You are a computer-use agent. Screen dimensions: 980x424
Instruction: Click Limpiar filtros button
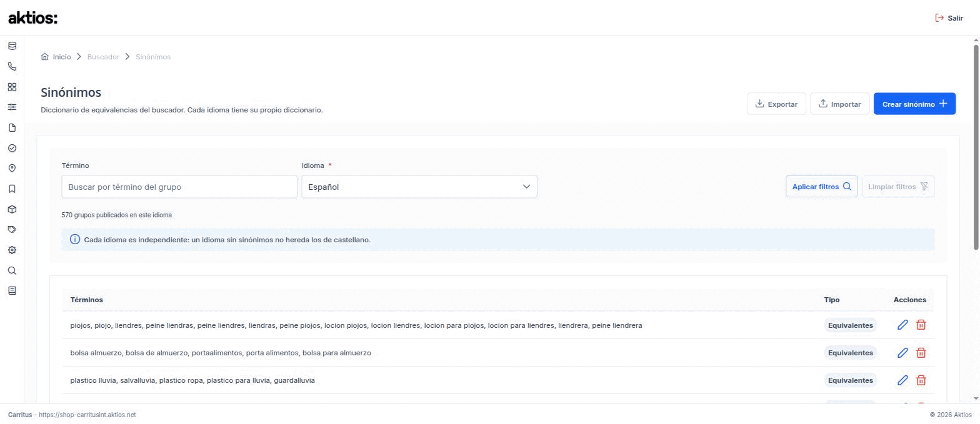point(898,187)
